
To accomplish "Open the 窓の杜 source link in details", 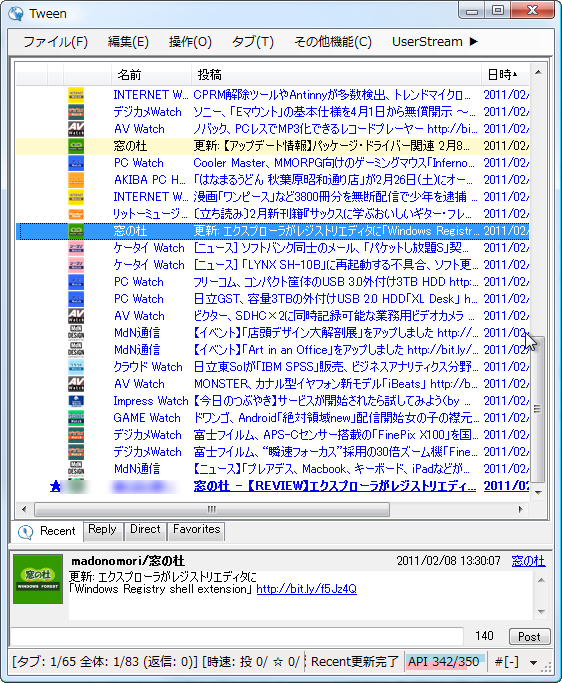I will [x=528, y=561].
